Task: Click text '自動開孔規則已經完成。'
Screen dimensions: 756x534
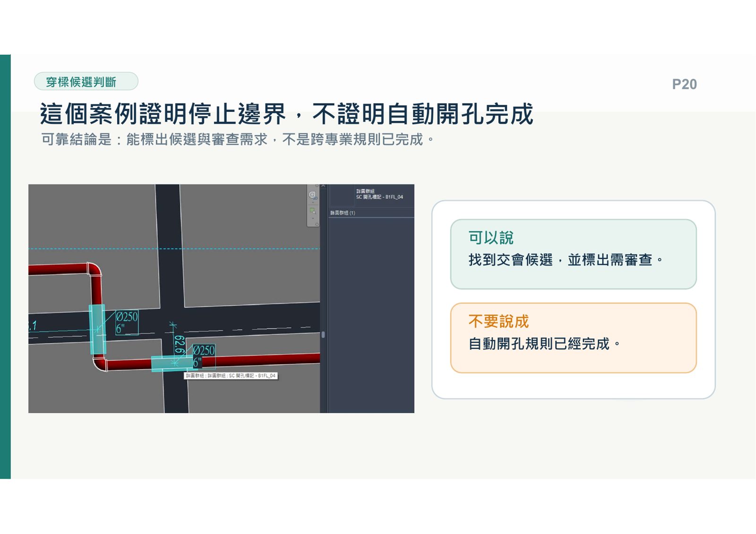Action: pos(544,343)
